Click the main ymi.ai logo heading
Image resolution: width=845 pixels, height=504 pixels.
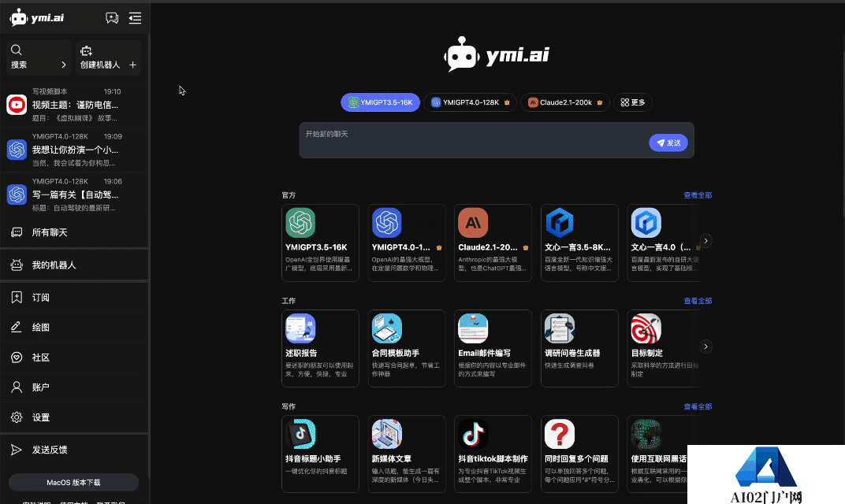tap(497, 54)
